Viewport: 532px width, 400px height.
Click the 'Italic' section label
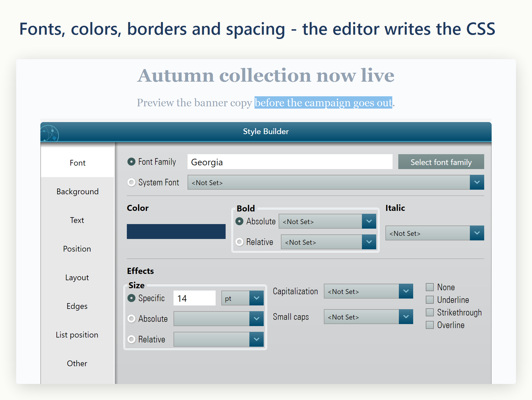pos(395,208)
